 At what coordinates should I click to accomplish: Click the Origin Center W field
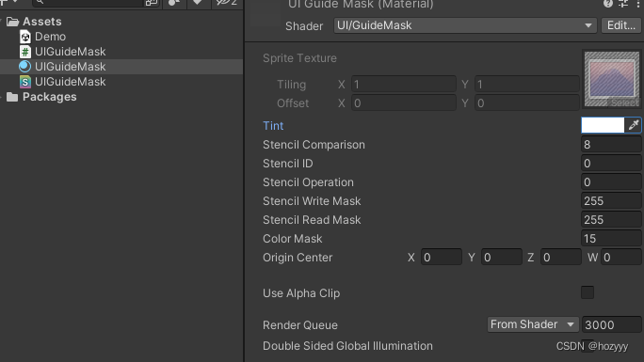click(x=621, y=258)
